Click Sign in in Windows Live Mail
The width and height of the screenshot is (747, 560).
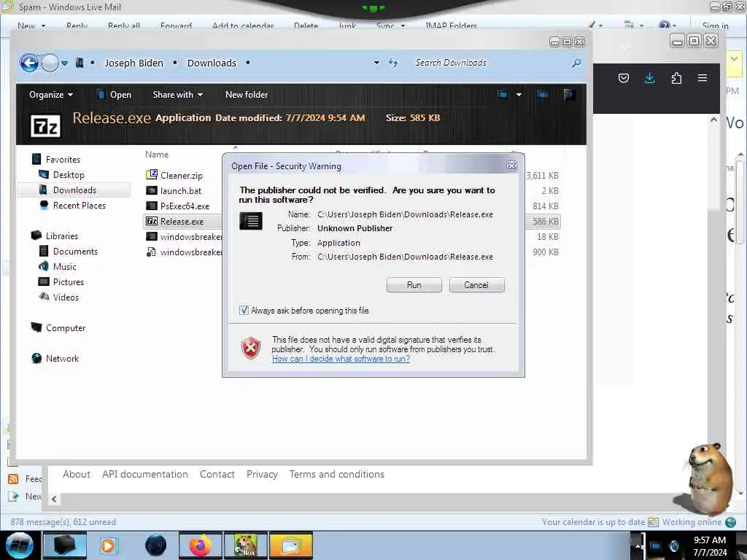click(x=715, y=26)
